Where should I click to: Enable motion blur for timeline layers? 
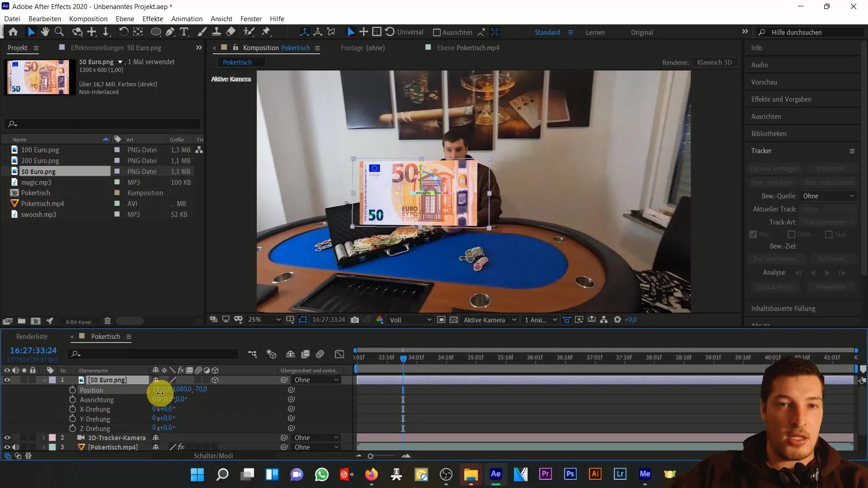tap(320, 354)
